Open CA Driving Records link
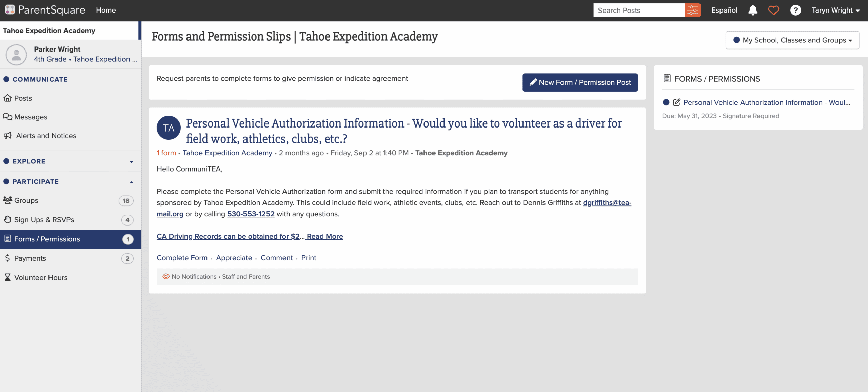Image resolution: width=868 pixels, height=392 pixels. (228, 236)
